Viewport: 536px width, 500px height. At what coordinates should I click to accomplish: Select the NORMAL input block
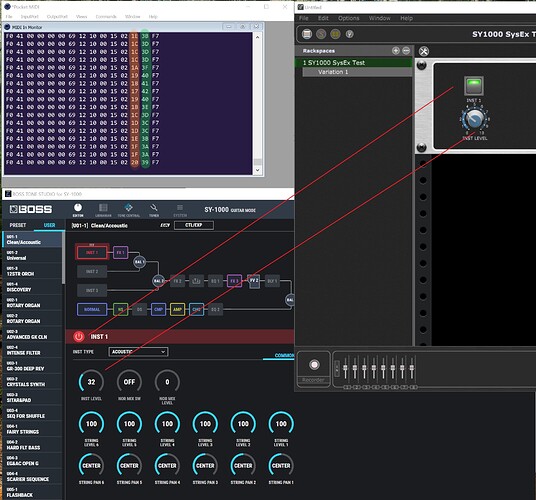pos(92,309)
